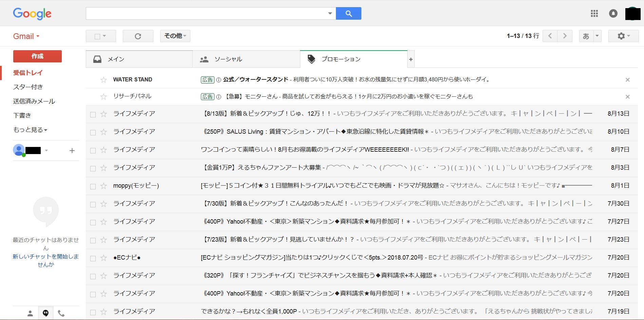Expand もっと見る in sidebar
The height and width of the screenshot is (320, 644).
[x=30, y=130]
